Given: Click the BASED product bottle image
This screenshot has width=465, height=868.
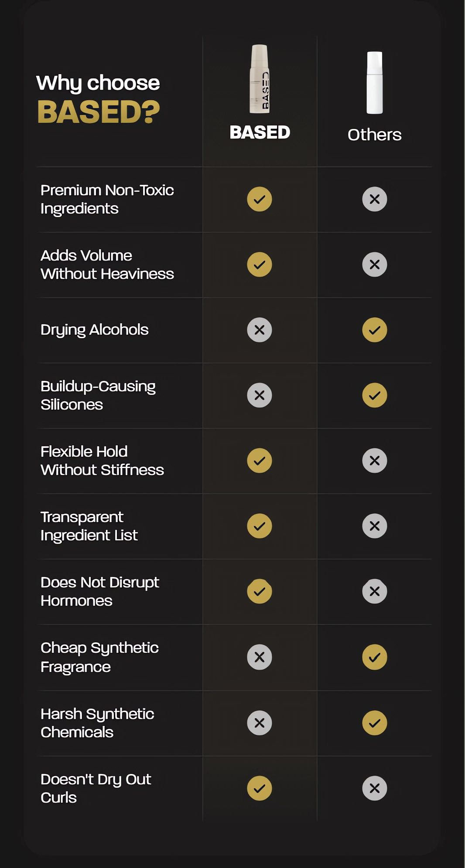Looking at the screenshot, I should coord(260,79).
